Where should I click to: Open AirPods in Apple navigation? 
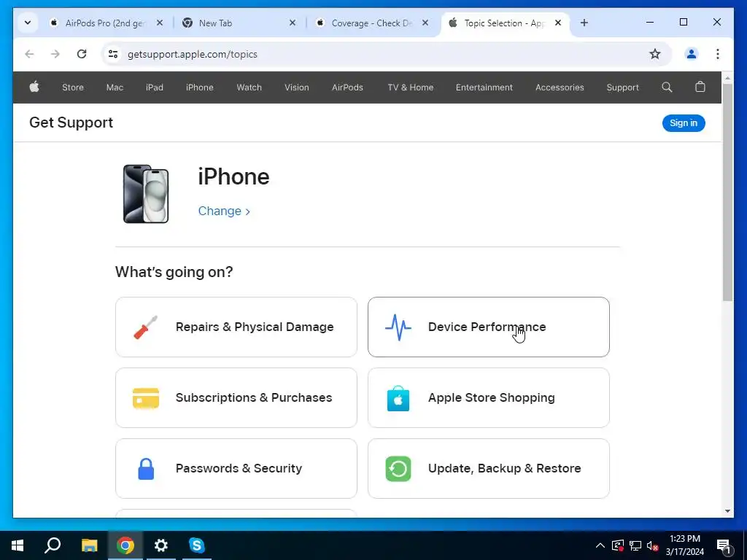(x=347, y=87)
